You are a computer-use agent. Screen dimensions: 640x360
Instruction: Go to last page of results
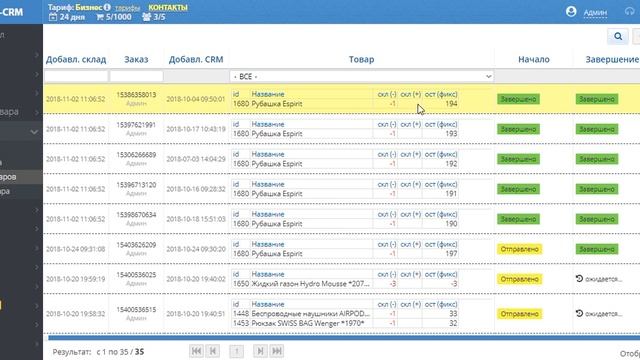[x=277, y=351]
